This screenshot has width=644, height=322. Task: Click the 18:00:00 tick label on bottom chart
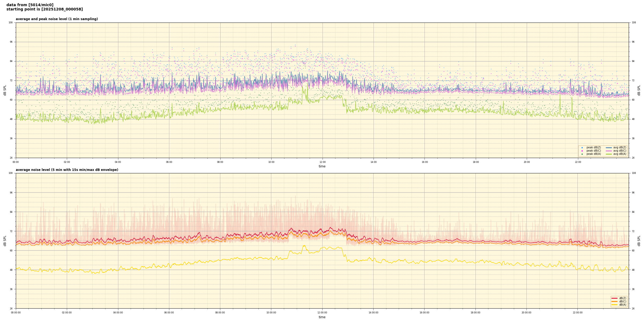[x=475, y=313]
